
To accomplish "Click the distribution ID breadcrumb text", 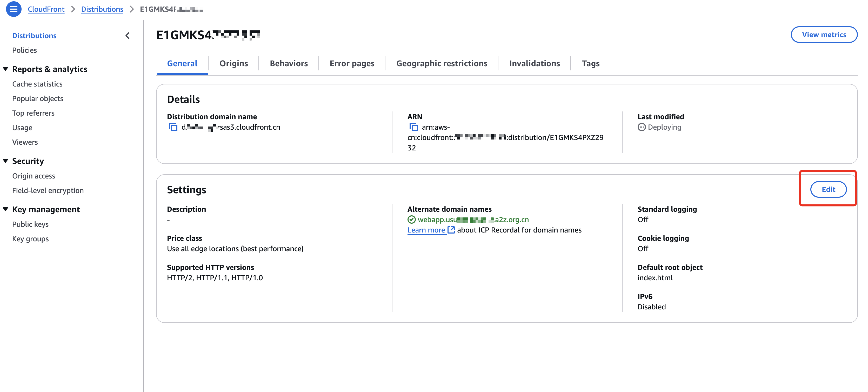I will (171, 9).
